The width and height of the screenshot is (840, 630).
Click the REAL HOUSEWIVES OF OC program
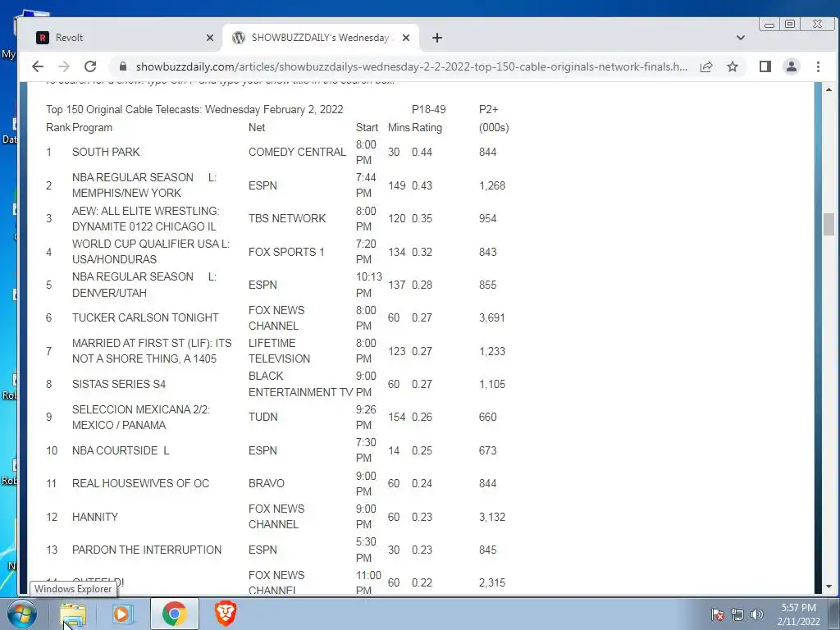(141, 483)
